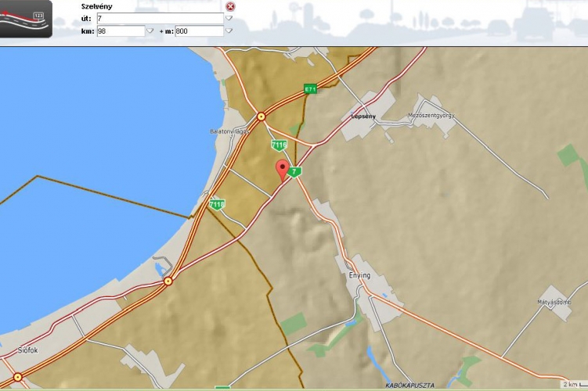Click the 7118 road shield near Balatonvilágos

279,145
